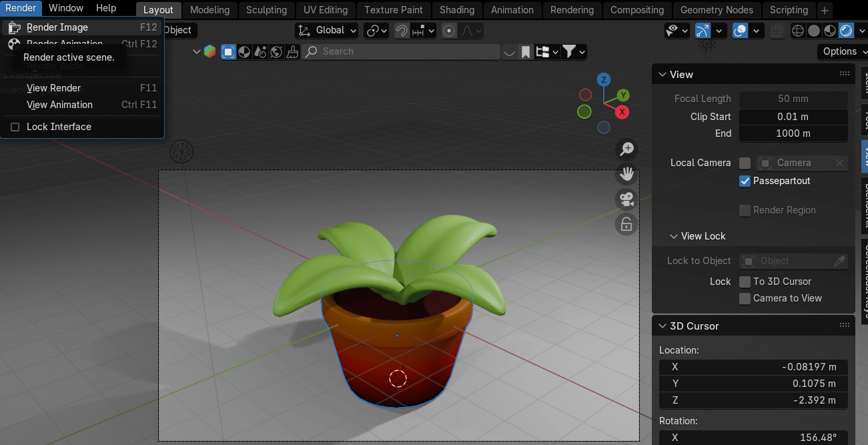Enable the Lock Interface checkbox
This screenshot has width=868, height=445.
click(15, 127)
